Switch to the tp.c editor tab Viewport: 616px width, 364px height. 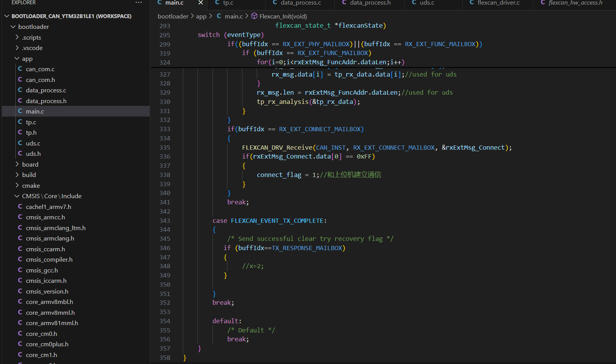228,3
